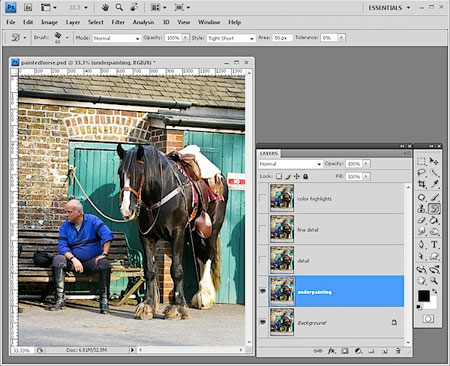The height and width of the screenshot is (366, 450).
Task: Select the Art History Brush tool
Action: pos(434,209)
